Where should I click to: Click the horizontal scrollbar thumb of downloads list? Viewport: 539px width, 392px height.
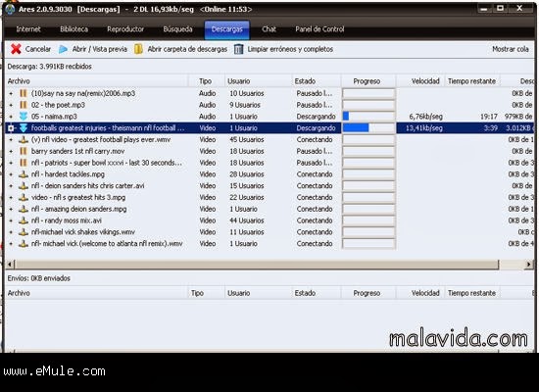point(256,264)
